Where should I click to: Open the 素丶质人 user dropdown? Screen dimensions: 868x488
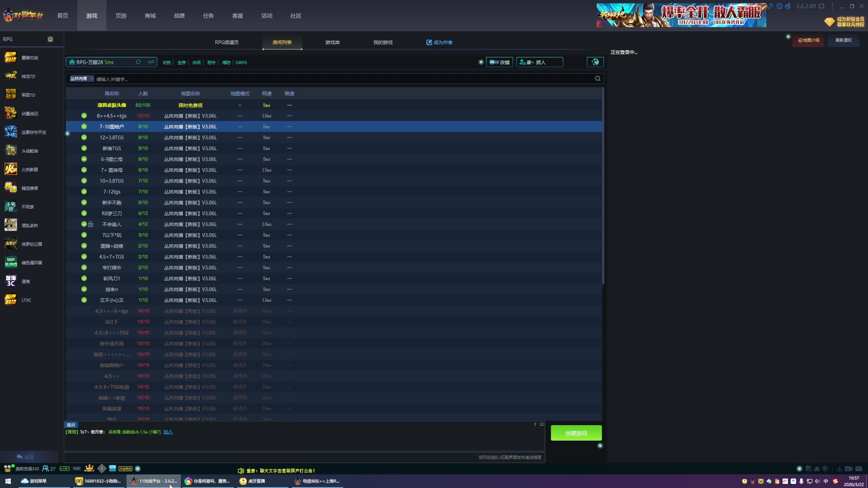point(539,62)
